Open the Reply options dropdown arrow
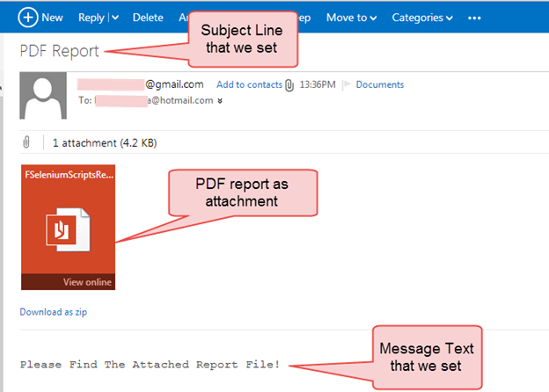This screenshot has width=549, height=392. click(114, 18)
